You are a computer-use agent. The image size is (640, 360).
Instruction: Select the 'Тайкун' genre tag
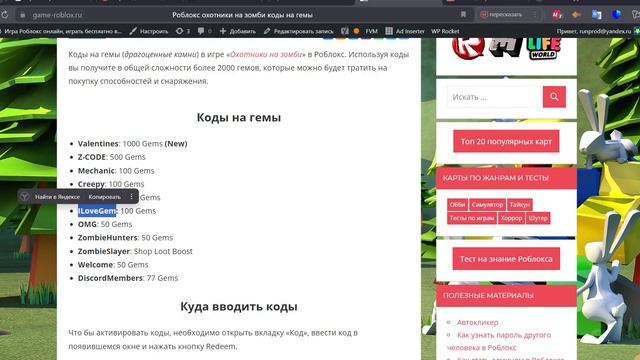pos(520,204)
